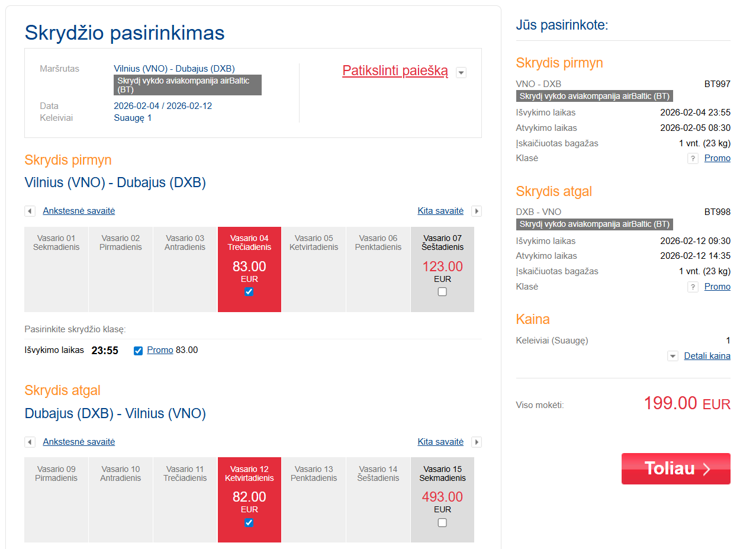Open outbound Ankstesnė savaitė link
The width and height of the screenshot is (756, 549).
coord(79,211)
